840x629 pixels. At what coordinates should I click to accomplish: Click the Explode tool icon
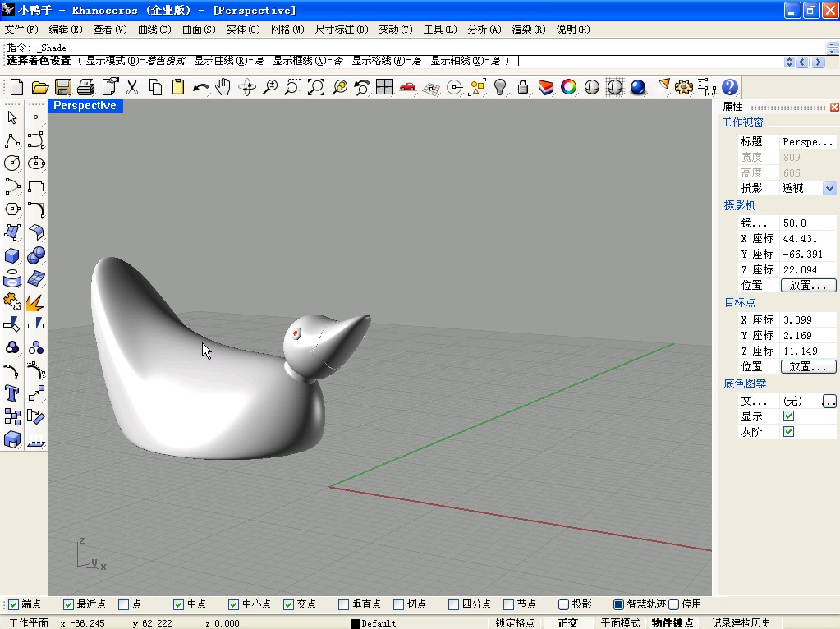pos(35,302)
